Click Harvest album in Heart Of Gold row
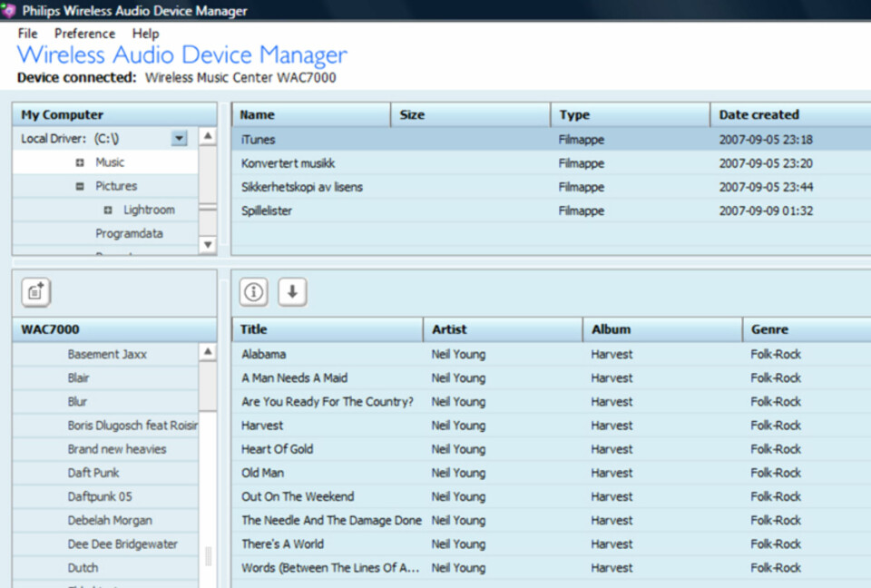This screenshot has width=871, height=588. pyautogui.click(x=612, y=449)
